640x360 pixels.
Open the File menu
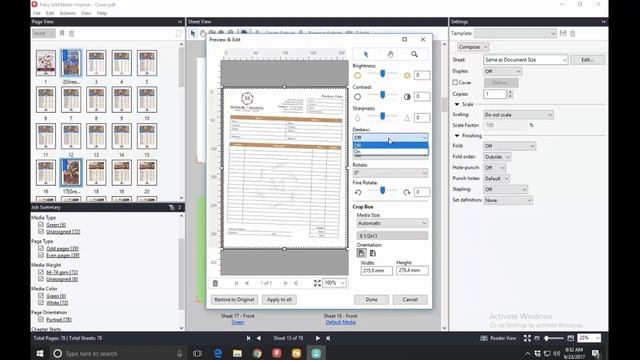tap(37, 13)
